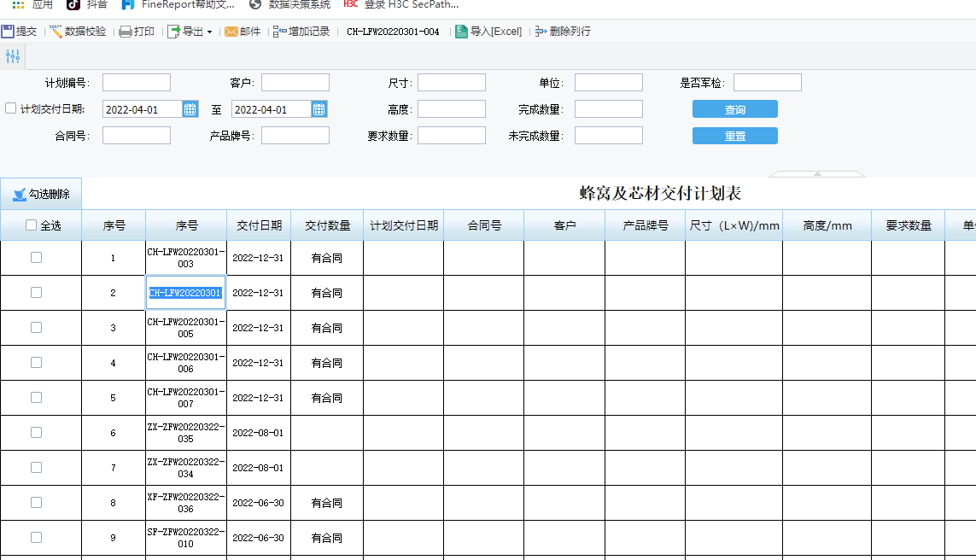Check the checkbox for row 4
Image resolution: width=976 pixels, height=560 pixels.
pos(36,362)
